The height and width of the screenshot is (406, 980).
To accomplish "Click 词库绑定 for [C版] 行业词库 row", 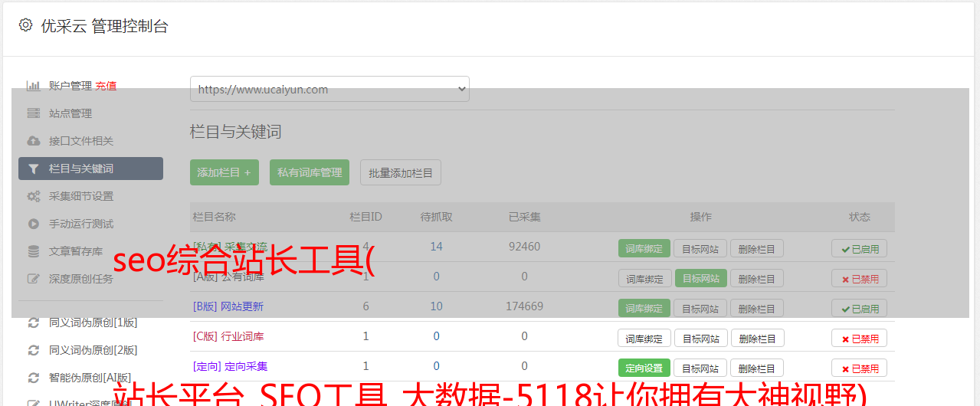I will (644, 338).
